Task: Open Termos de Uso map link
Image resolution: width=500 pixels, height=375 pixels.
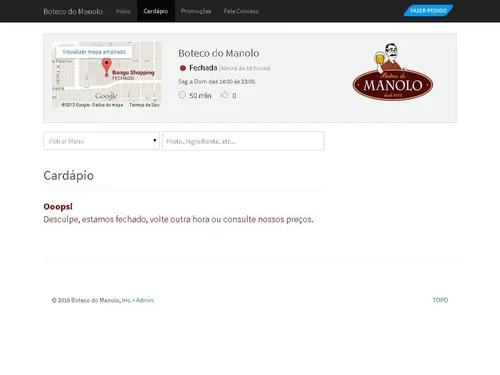Action: coord(144,105)
